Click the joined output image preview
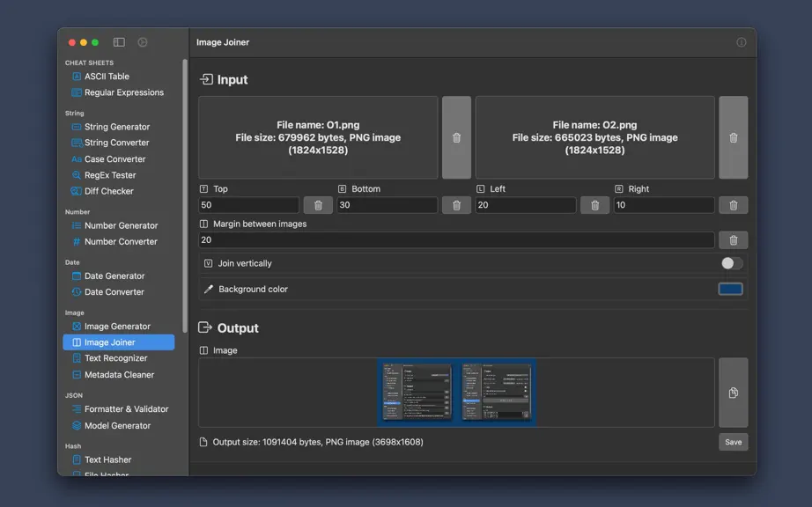The height and width of the screenshot is (507, 812). (456, 393)
